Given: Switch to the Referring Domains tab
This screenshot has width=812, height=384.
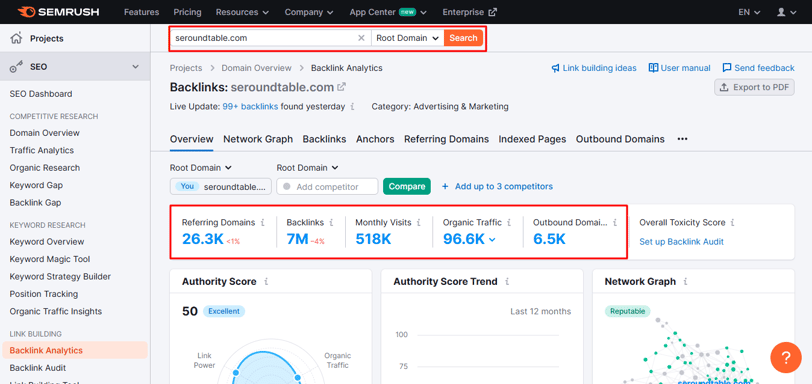Looking at the screenshot, I should point(446,139).
